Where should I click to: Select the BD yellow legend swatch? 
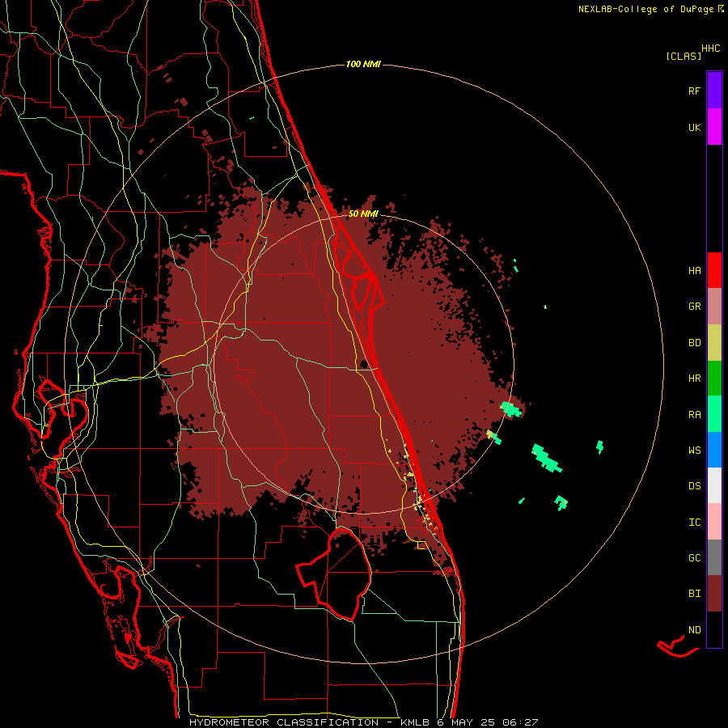(x=714, y=343)
